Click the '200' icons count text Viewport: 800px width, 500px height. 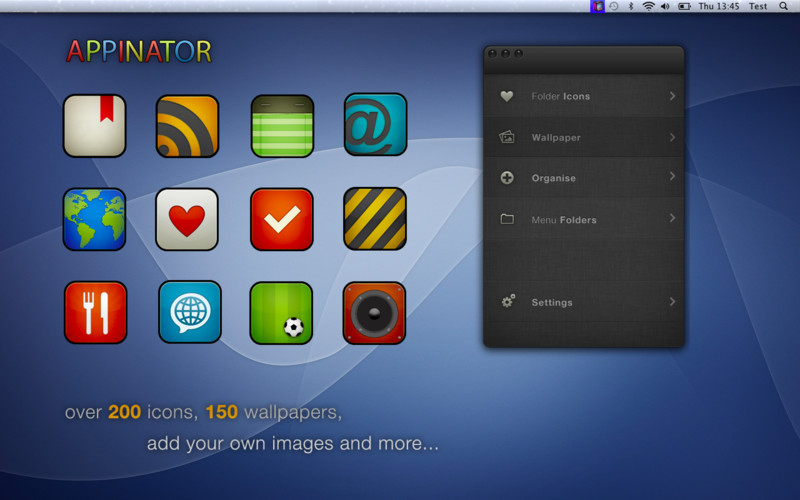click(124, 412)
